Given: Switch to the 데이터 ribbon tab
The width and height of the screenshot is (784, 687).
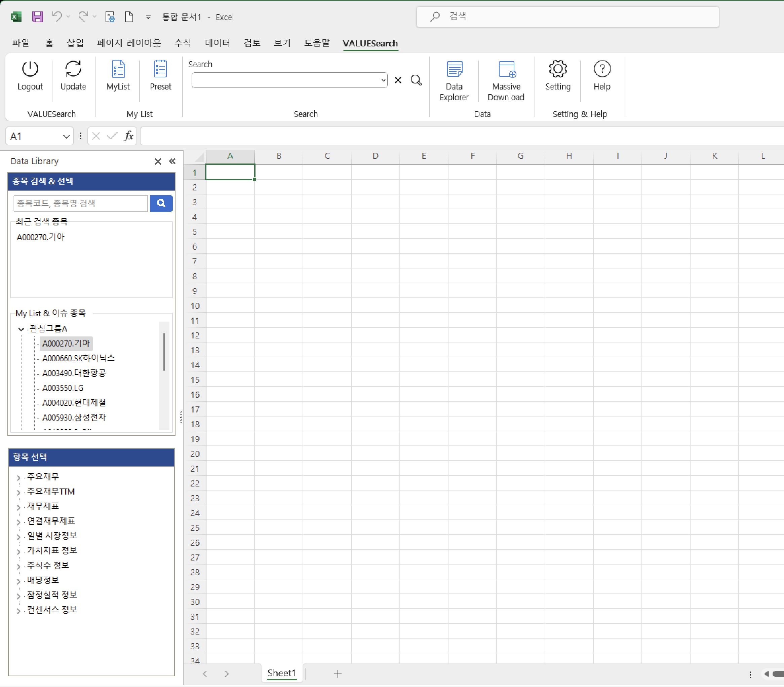Looking at the screenshot, I should pos(217,43).
